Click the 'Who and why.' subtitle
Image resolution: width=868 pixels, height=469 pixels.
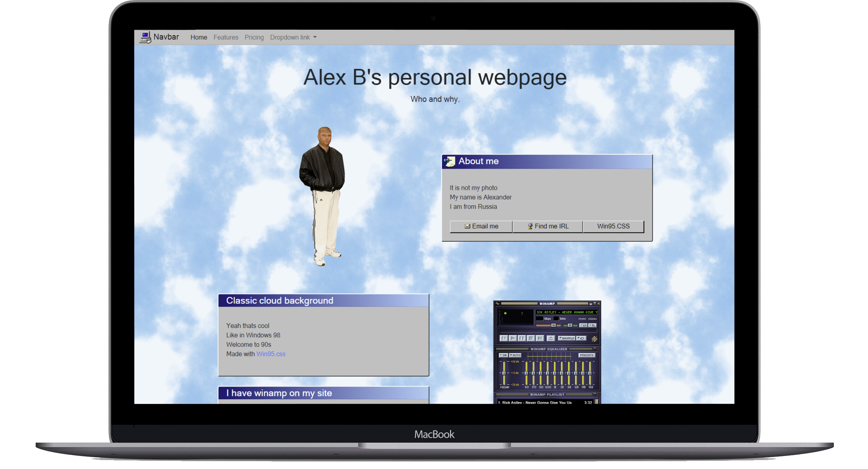(435, 99)
